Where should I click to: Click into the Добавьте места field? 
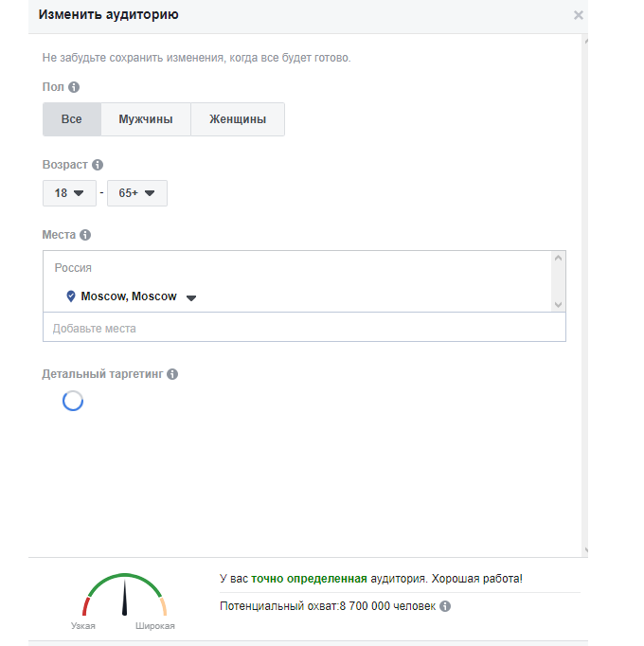coord(303,329)
